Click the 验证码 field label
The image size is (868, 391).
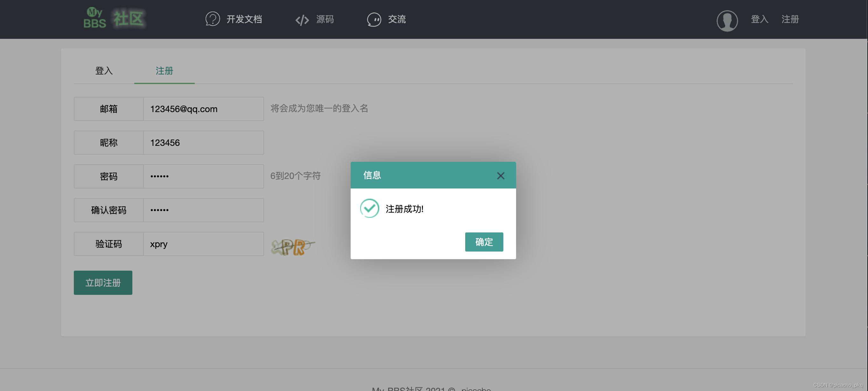(x=108, y=243)
